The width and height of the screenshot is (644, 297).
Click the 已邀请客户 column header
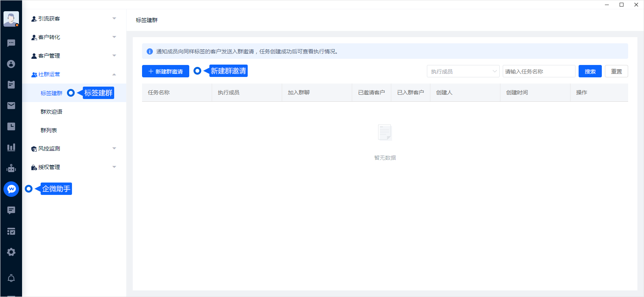[x=372, y=92]
